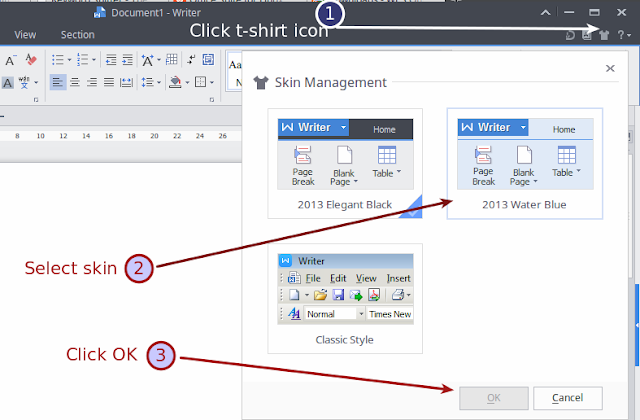Screen dimensions: 640x420
Task: Toggle Justify alignment
Action: (x=109, y=82)
